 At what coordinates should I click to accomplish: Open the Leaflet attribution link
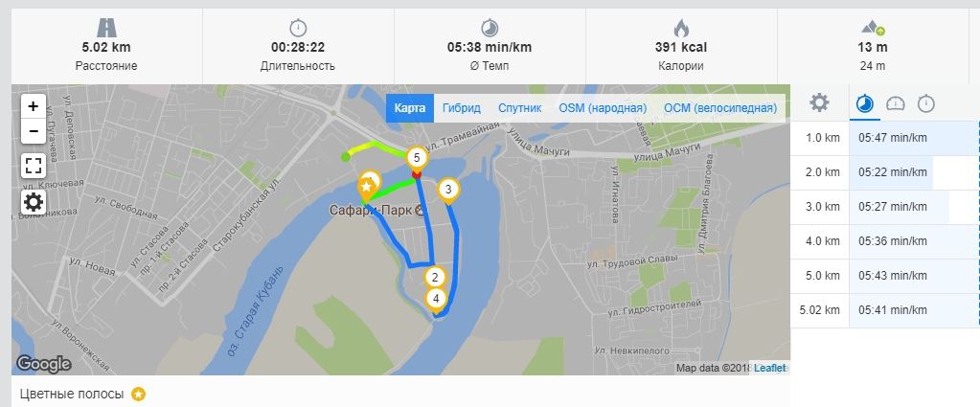tap(770, 369)
